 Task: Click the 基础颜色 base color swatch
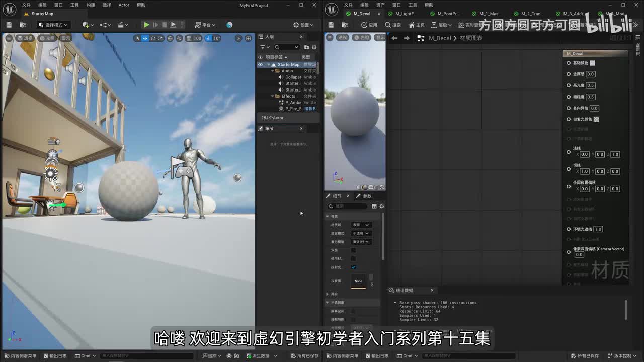tap(592, 63)
